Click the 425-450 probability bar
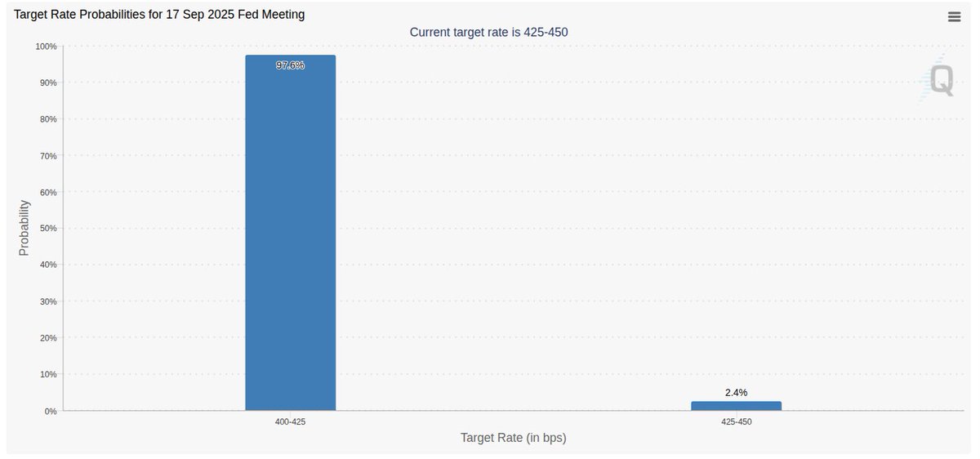This screenshot has width=980, height=459. coord(736,406)
